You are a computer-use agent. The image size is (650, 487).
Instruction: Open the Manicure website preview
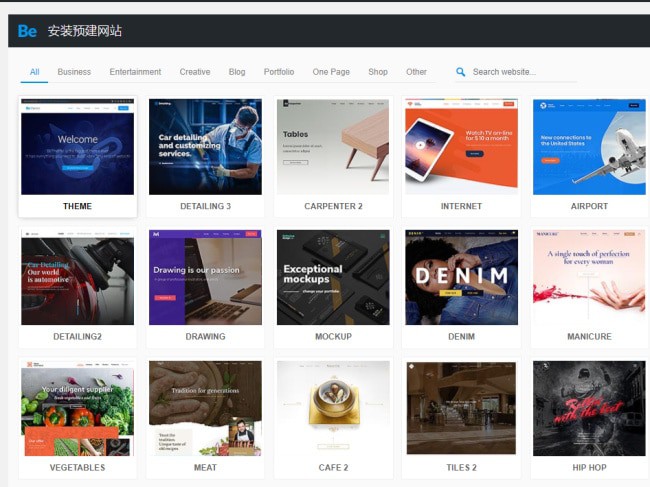(589, 277)
